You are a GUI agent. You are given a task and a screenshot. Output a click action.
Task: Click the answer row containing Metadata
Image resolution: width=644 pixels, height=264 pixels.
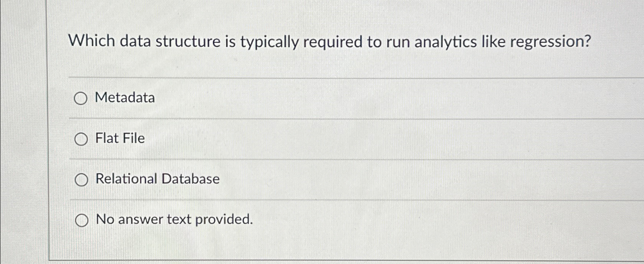229,98
